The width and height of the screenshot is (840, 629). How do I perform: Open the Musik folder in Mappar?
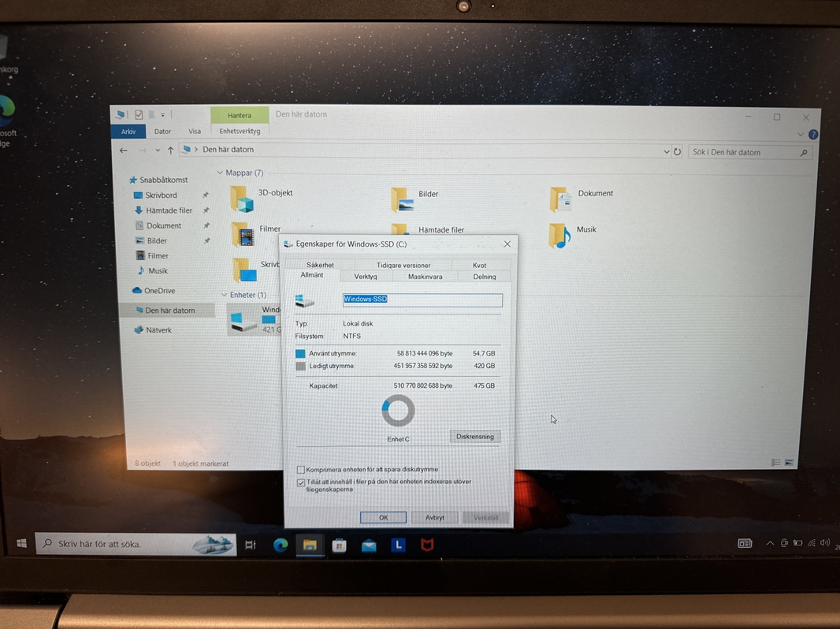tap(559, 236)
